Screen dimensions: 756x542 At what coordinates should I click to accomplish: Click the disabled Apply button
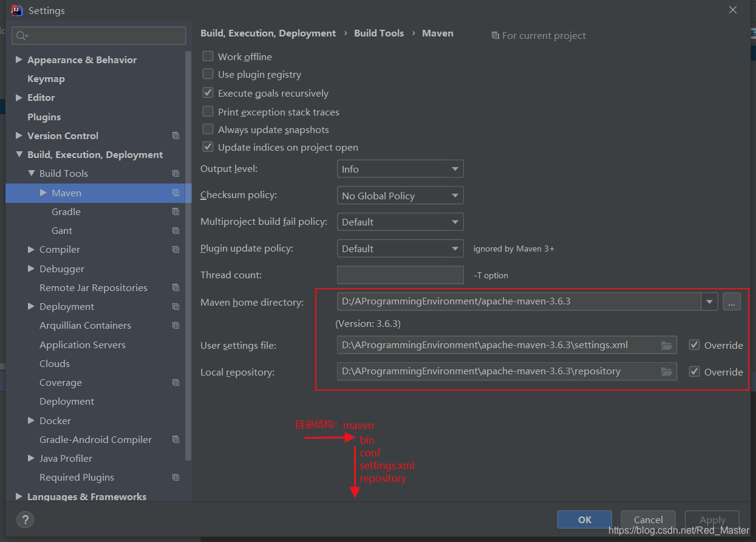point(712,520)
